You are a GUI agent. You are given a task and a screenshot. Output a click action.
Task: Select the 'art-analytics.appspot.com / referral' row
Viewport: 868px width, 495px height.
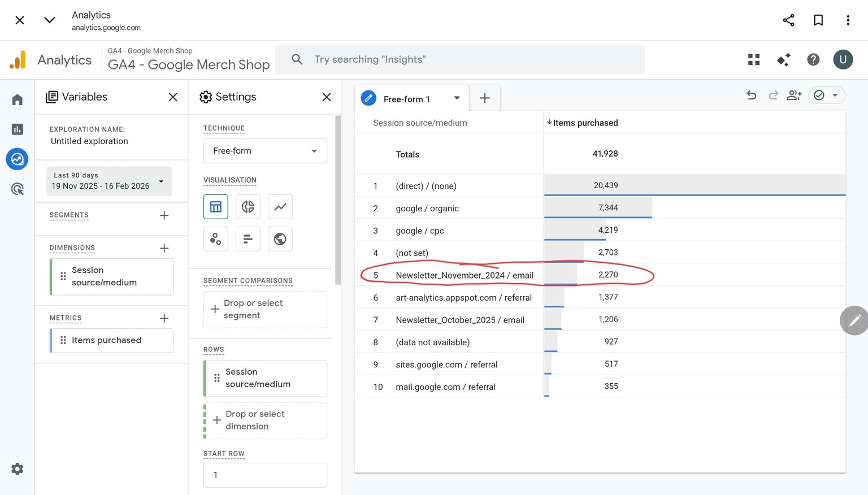point(600,297)
